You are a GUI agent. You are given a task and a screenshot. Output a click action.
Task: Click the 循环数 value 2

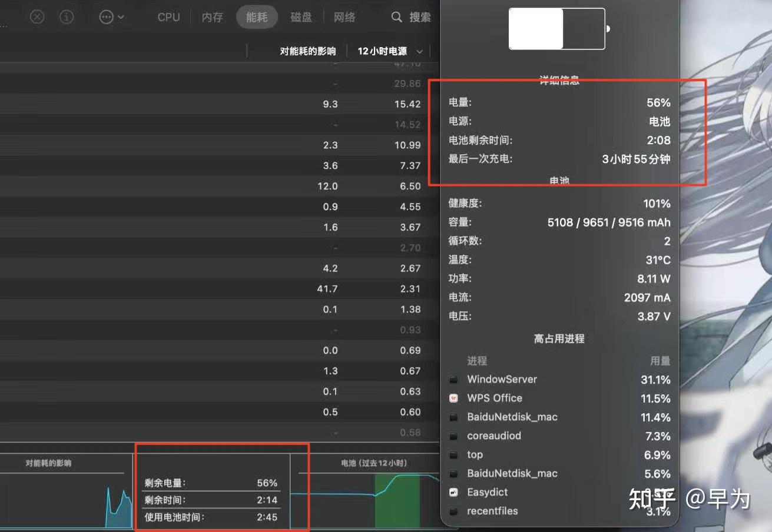click(667, 241)
